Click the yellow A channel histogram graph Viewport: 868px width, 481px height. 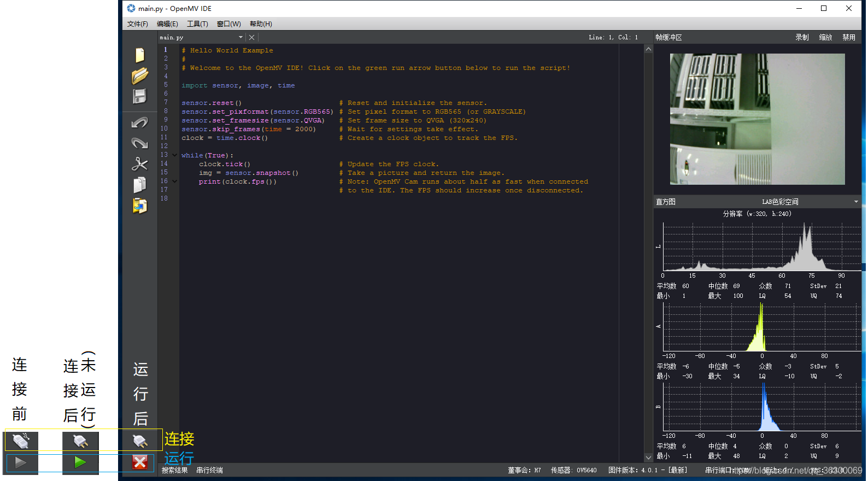click(762, 327)
